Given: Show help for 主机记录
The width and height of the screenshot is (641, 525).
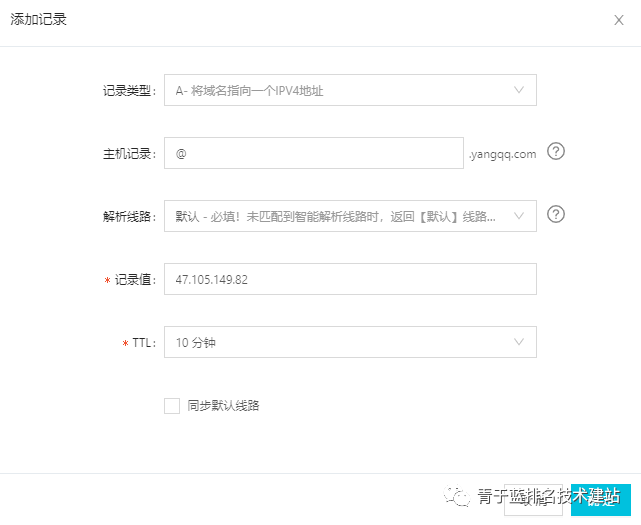Looking at the screenshot, I should coord(556,151).
